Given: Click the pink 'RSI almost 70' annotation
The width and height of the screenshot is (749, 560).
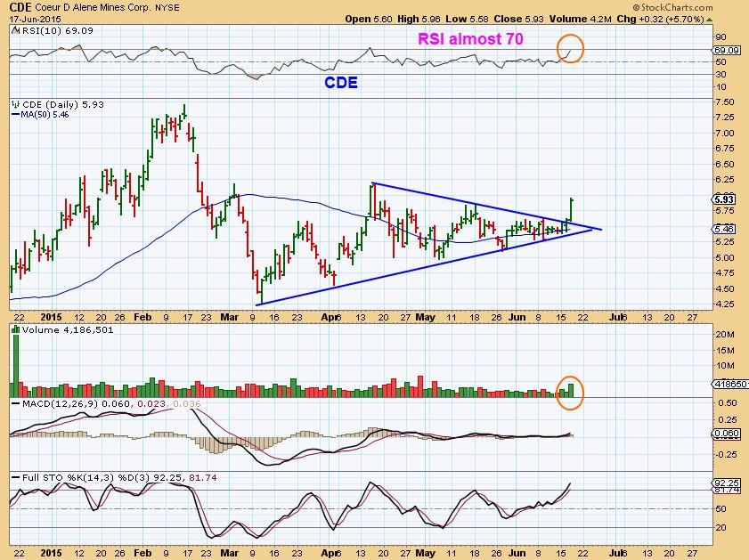Looking at the screenshot, I should click(470, 38).
